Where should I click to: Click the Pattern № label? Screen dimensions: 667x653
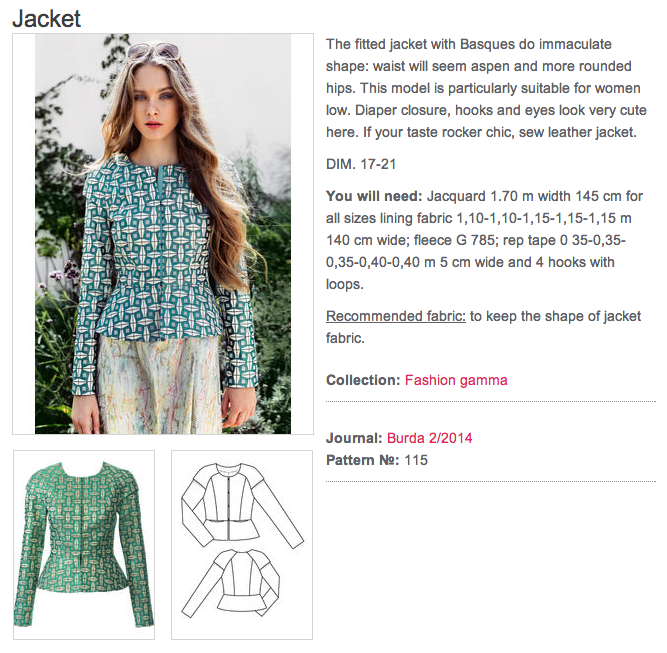[x=362, y=460]
